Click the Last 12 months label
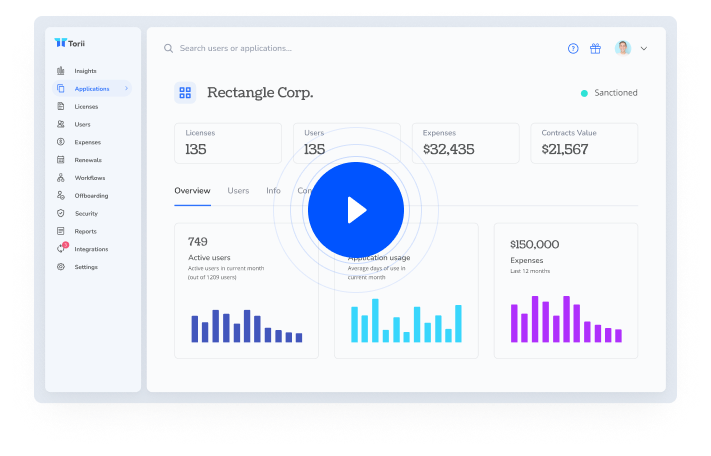Screen dimensions: 711x456 click(530, 271)
